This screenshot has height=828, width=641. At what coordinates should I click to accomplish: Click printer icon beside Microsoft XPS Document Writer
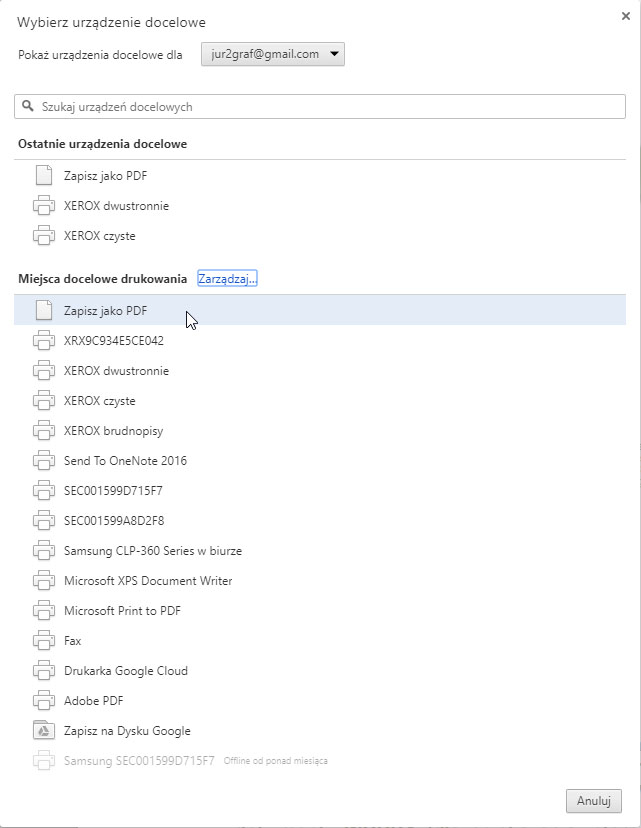coord(43,581)
